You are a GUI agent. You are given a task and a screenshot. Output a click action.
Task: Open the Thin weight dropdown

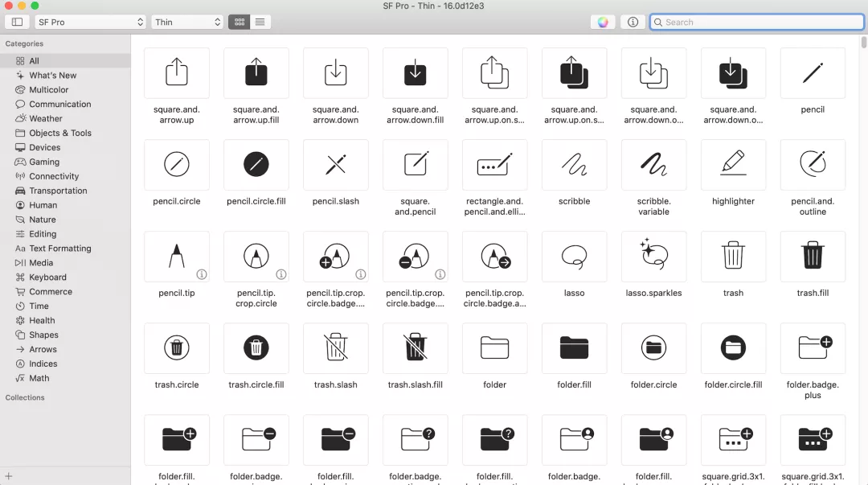coord(187,23)
